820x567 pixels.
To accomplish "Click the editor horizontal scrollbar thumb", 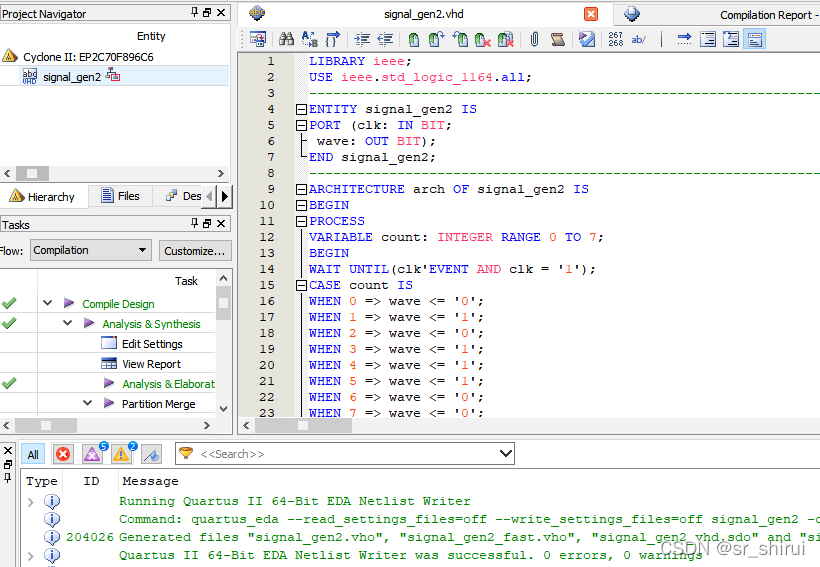I will [x=304, y=426].
